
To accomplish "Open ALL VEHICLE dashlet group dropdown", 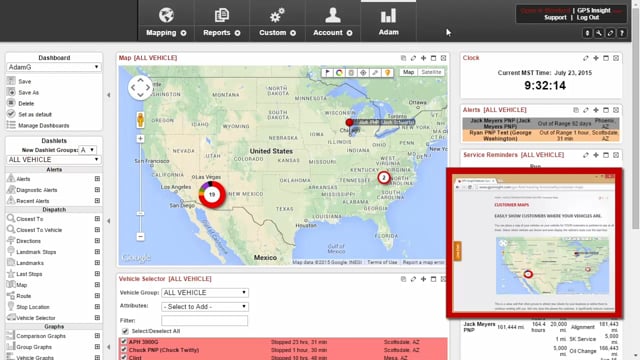I will [x=53, y=160].
